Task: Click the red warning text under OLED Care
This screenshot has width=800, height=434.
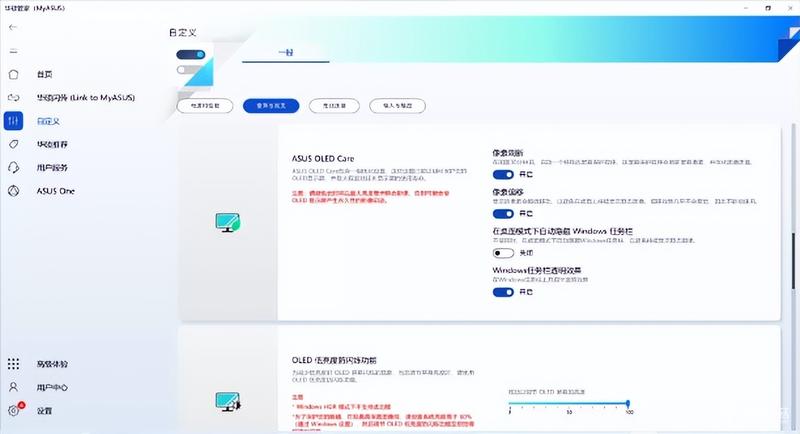Action: [370, 197]
